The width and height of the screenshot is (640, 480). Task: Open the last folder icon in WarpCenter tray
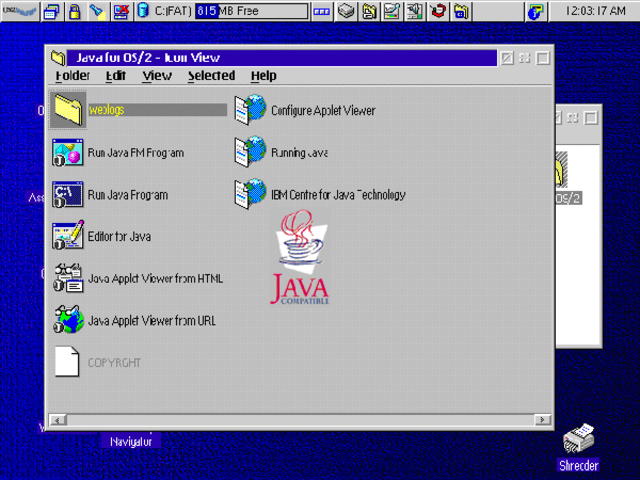(x=461, y=11)
